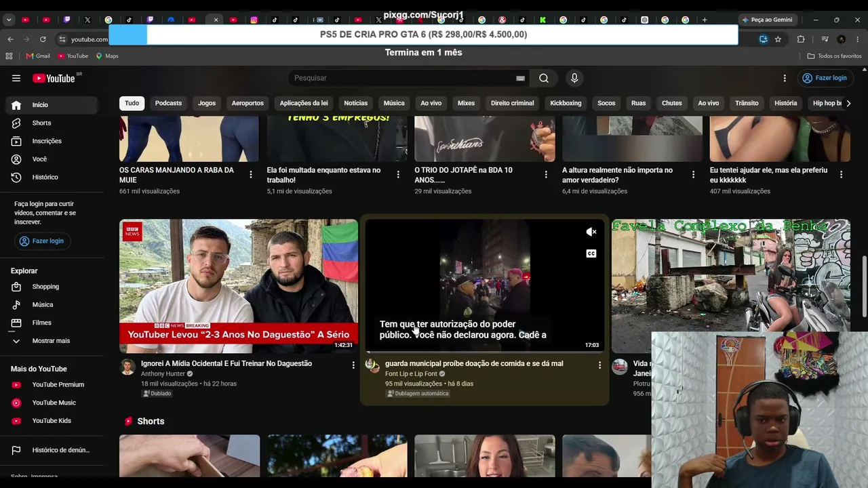Select the Aplicações da lei chip

(x=304, y=103)
